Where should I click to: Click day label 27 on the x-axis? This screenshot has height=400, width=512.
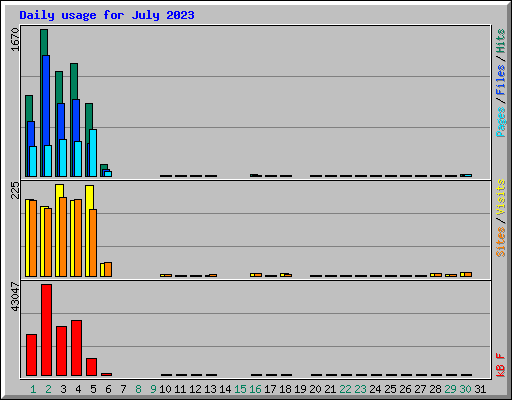[x=420, y=389]
